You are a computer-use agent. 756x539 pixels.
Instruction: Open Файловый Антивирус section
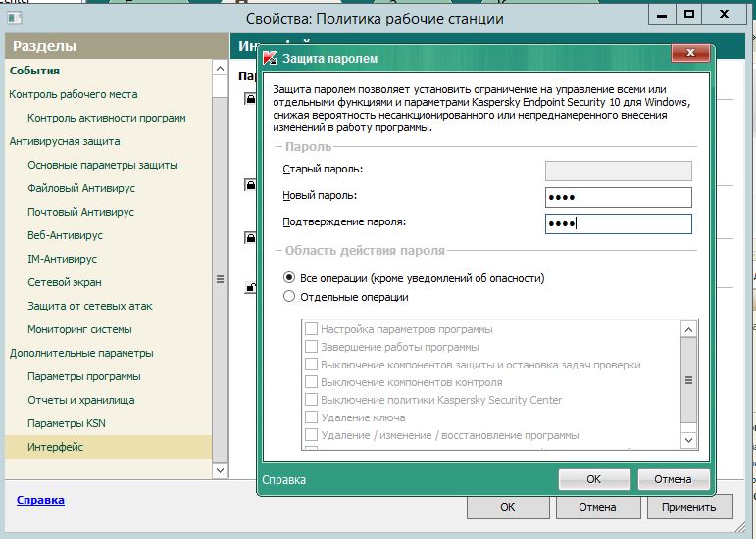pyautogui.click(x=81, y=188)
